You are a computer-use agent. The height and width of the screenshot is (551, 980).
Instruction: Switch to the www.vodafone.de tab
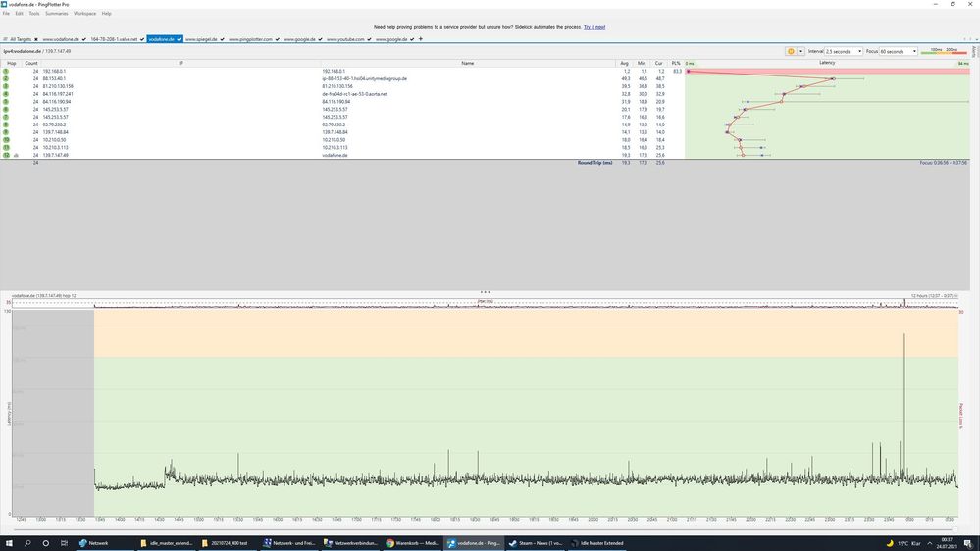(61, 39)
